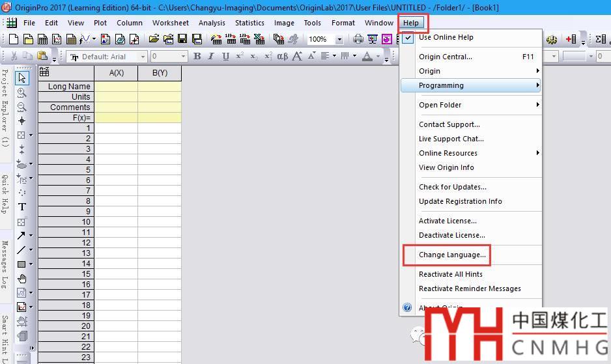The height and width of the screenshot is (364, 611).
Task: Open the Statistics menu
Action: [249, 23]
